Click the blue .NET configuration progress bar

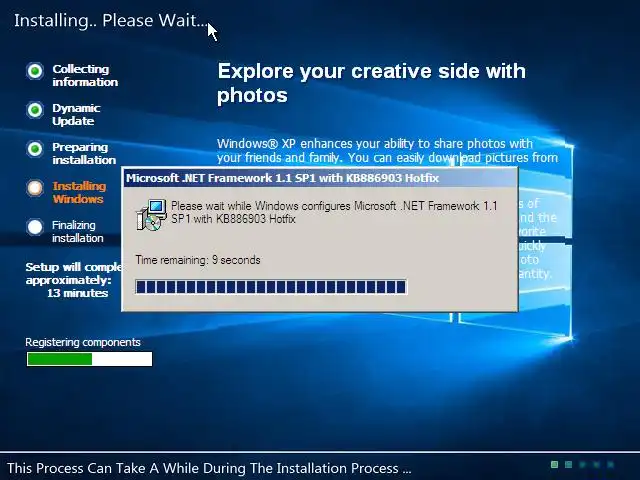(271, 287)
